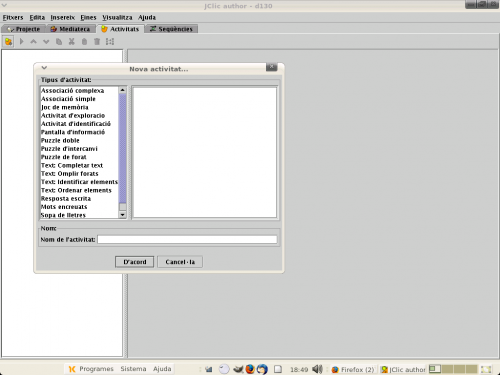The width and height of the screenshot is (500, 375).
Task: Confirm with the D'acord button
Action: (134, 262)
